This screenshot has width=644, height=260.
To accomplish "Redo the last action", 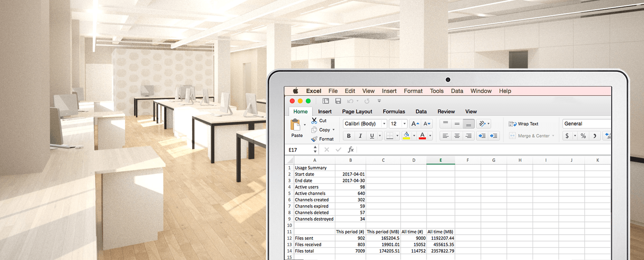I will click(x=367, y=101).
